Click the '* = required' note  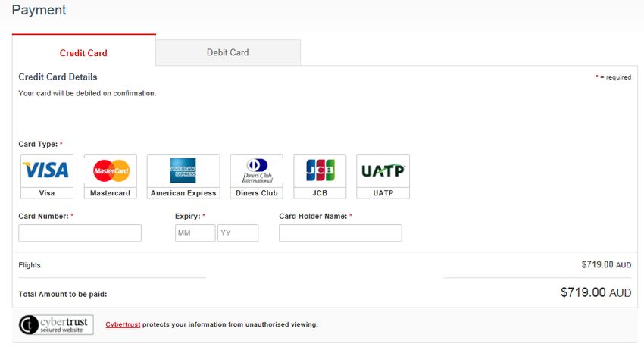coord(613,77)
